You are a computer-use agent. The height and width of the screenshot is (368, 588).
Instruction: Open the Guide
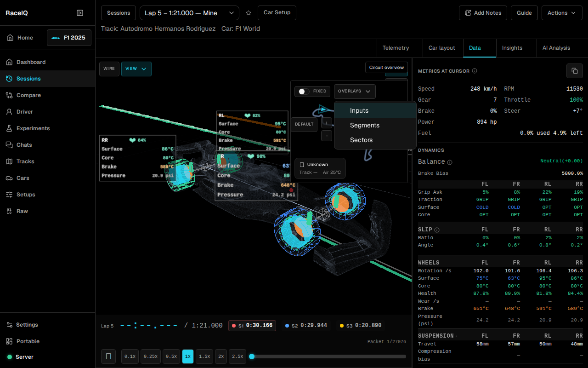[524, 13]
